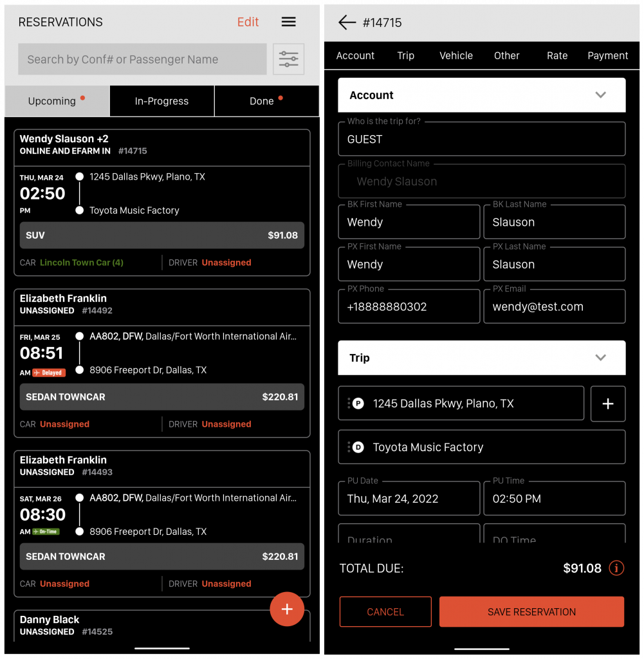Open the 'Who is the trip for' field
644x659 pixels.
(x=481, y=140)
